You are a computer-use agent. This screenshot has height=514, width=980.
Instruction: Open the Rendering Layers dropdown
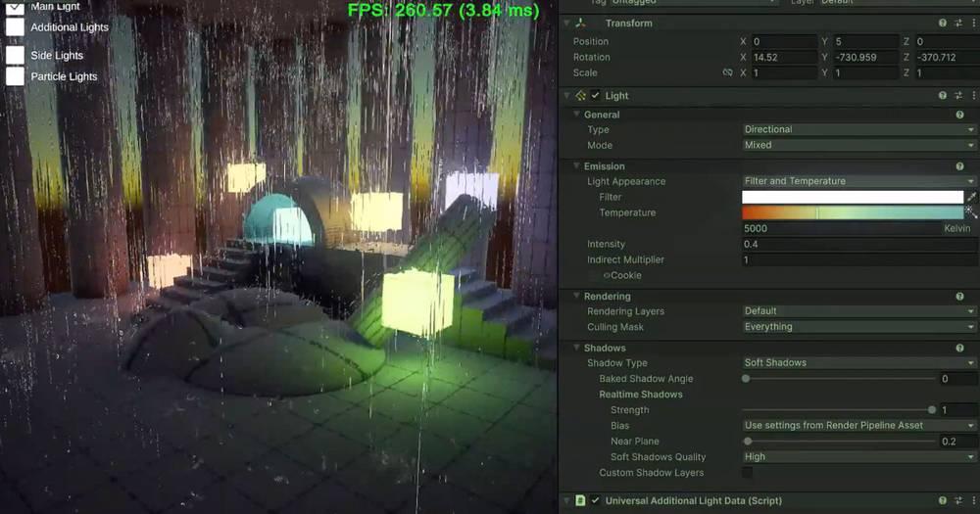[x=859, y=311]
